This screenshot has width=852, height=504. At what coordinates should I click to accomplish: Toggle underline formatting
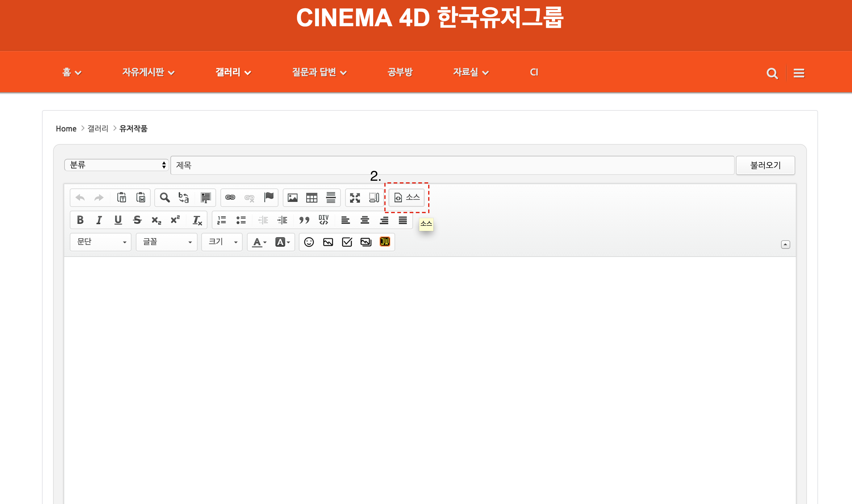[118, 220]
